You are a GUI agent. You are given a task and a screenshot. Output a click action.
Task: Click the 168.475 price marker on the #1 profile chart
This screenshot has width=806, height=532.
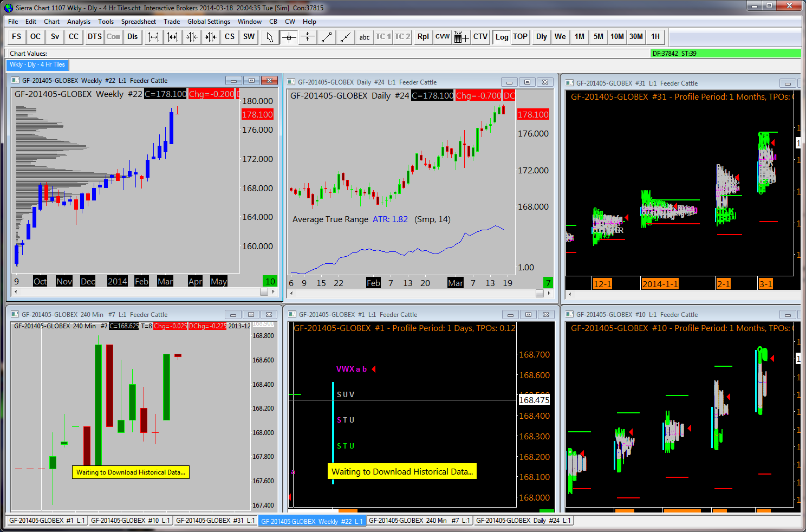coord(534,400)
